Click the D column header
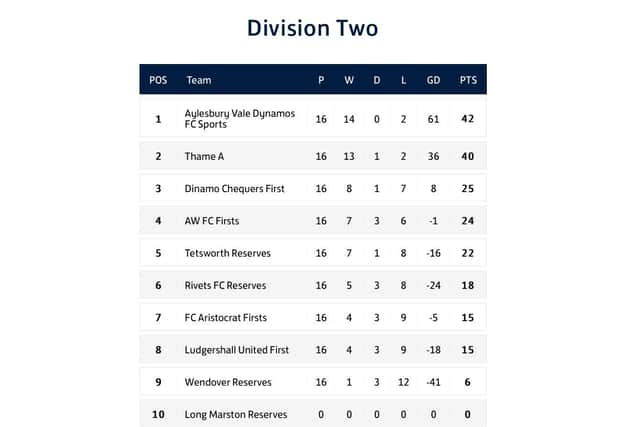Screen dimensions: 640x427 [x=377, y=80]
